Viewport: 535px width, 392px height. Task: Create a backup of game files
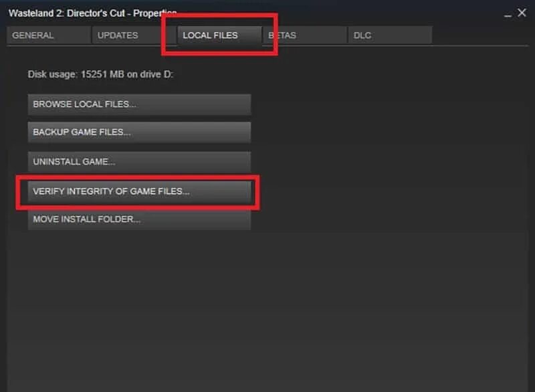pyautogui.click(x=139, y=132)
